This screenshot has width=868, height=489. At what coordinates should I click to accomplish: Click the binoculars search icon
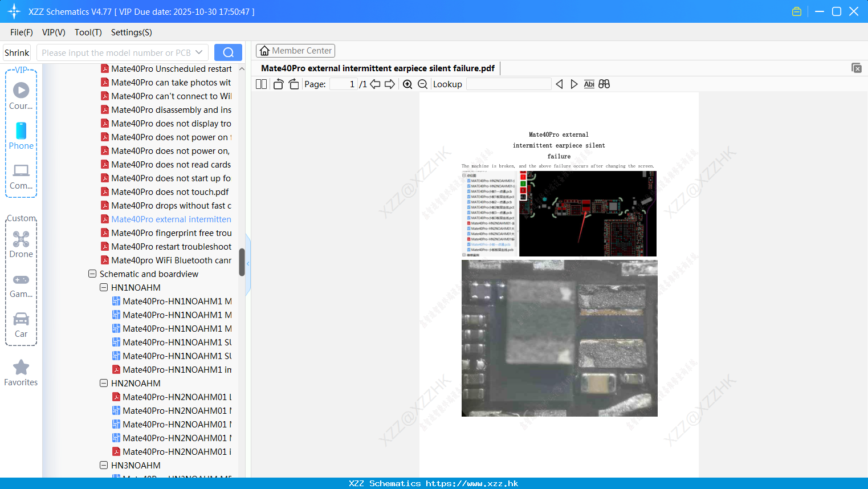tap(604, 84)
